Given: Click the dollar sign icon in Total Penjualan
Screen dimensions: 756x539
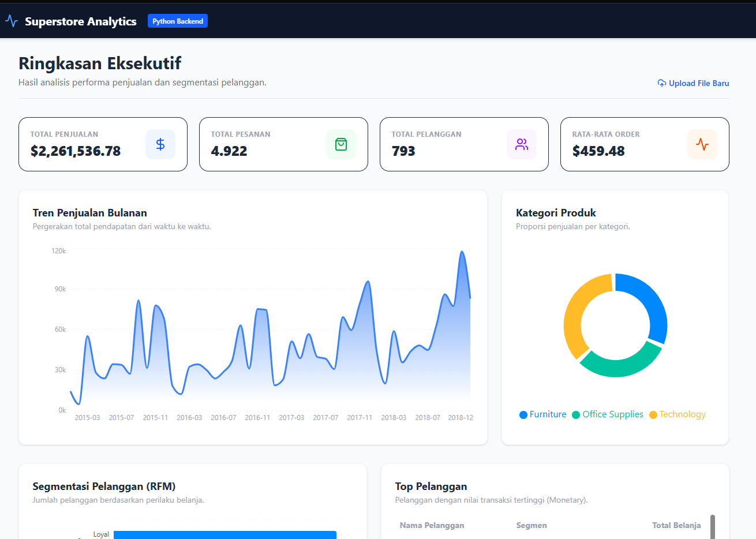Looking at the screenshot, I should point(160,144).
